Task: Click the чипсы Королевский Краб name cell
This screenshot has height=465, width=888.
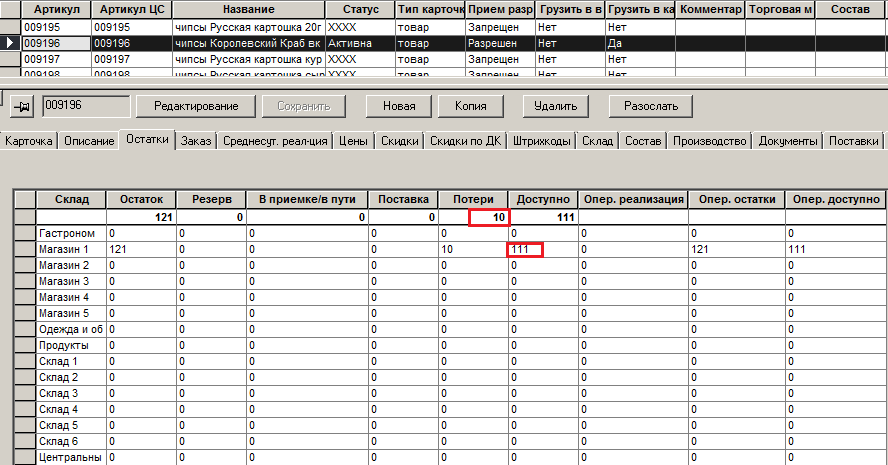Action: pos(249,43)
